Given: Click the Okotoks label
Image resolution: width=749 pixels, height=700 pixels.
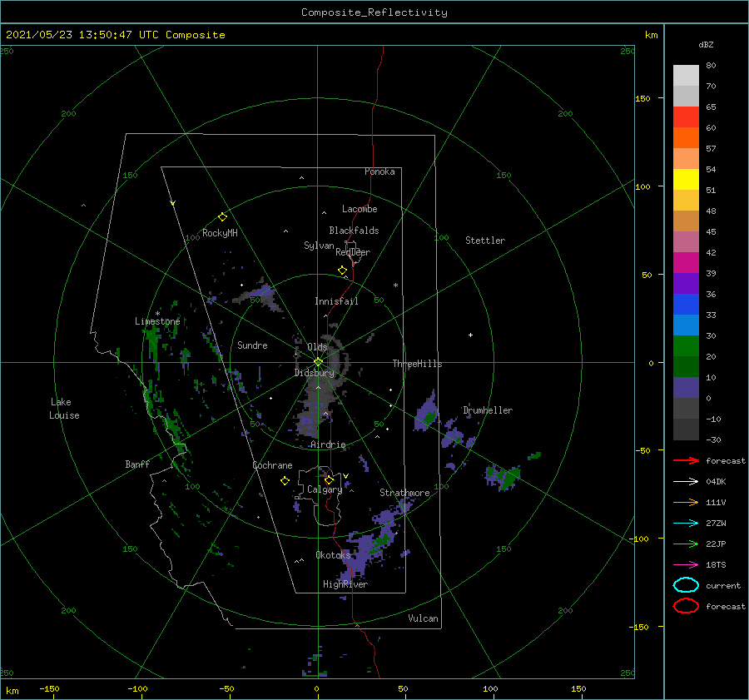Looking at the screenshot, I should click(x=333, y=555).
